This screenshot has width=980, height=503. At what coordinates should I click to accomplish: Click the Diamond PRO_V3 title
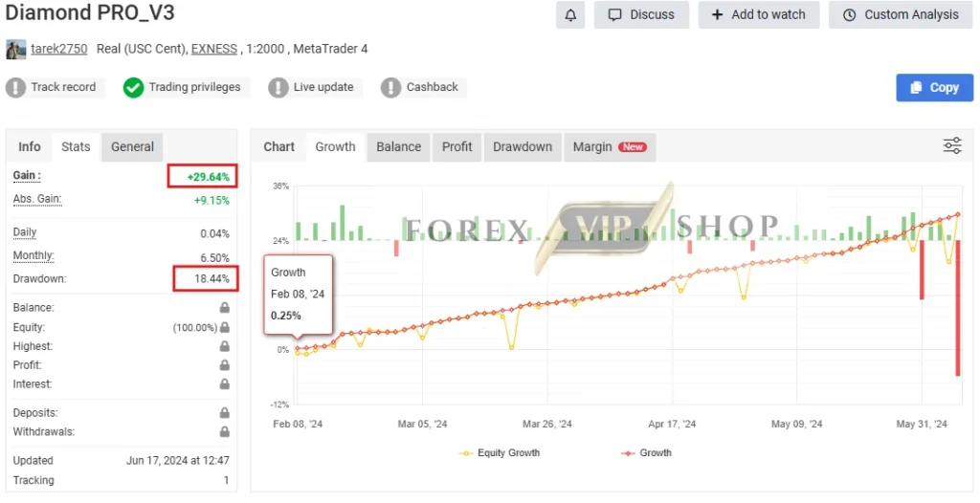click(90, 12)
